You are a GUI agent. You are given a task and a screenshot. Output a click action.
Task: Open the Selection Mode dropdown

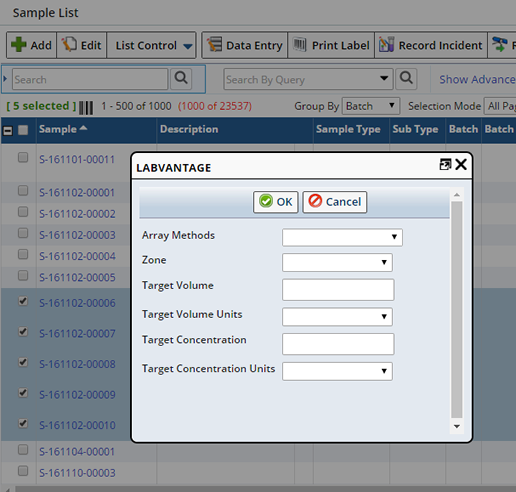coord(500,106)
